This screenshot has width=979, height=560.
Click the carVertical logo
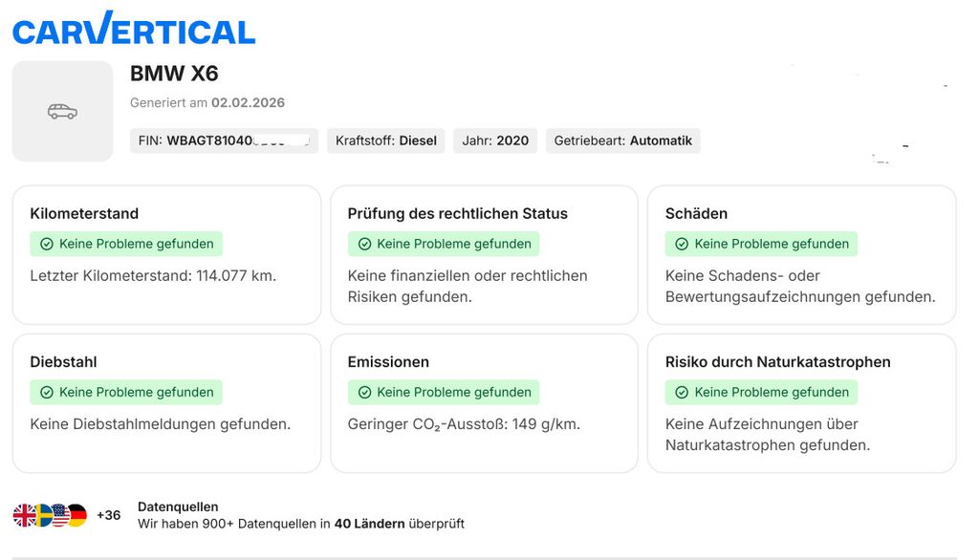click(x=134, y=29)
